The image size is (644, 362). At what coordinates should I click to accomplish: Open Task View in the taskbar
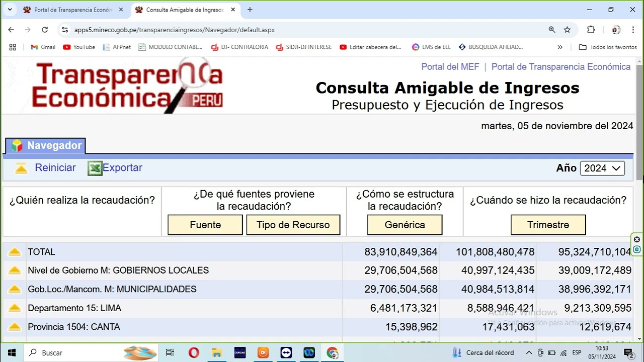click(x=170, y=352)
